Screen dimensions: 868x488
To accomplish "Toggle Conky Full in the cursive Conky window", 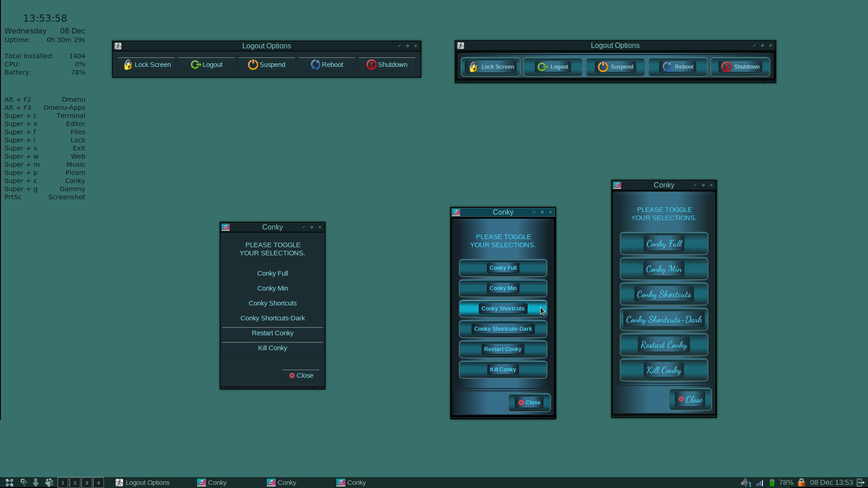I will [x=664, y=244].
